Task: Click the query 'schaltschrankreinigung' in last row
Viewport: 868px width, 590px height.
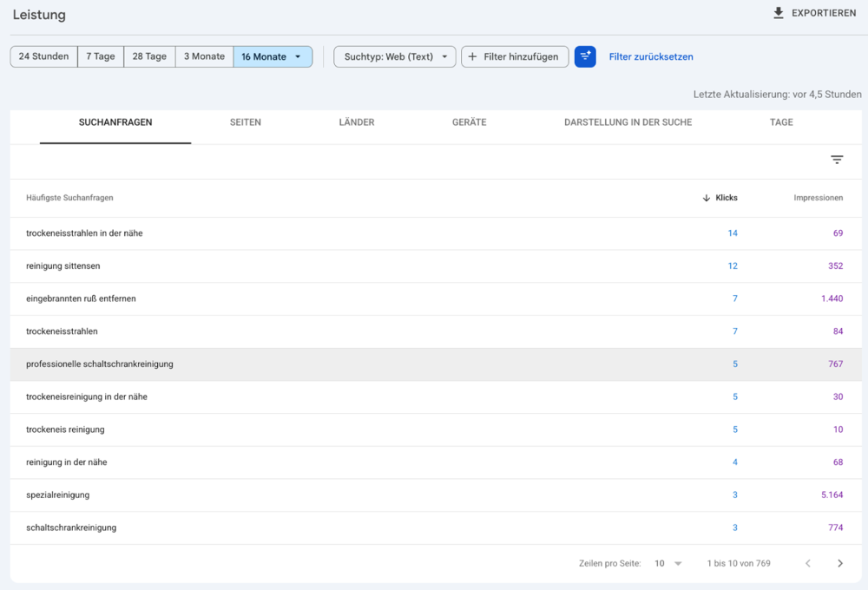Action: coord(71,528)
